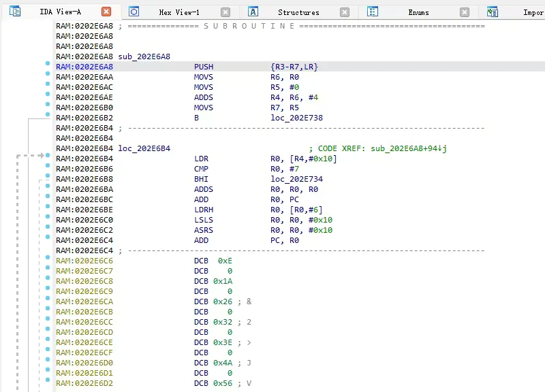This screenshot has width=545, height=392.
Task: Click the Hex View-1 tab icon
Action: pos(134,12)
